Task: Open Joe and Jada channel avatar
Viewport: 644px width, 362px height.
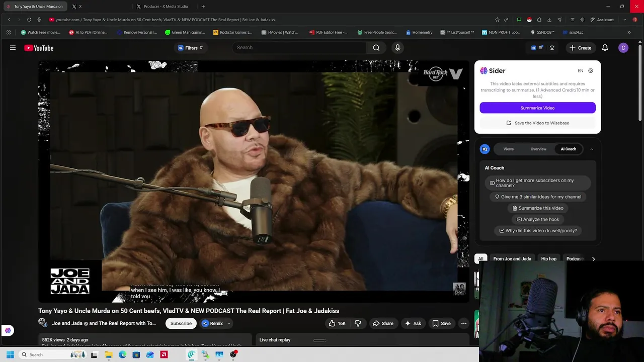Action: click(43, 323)
